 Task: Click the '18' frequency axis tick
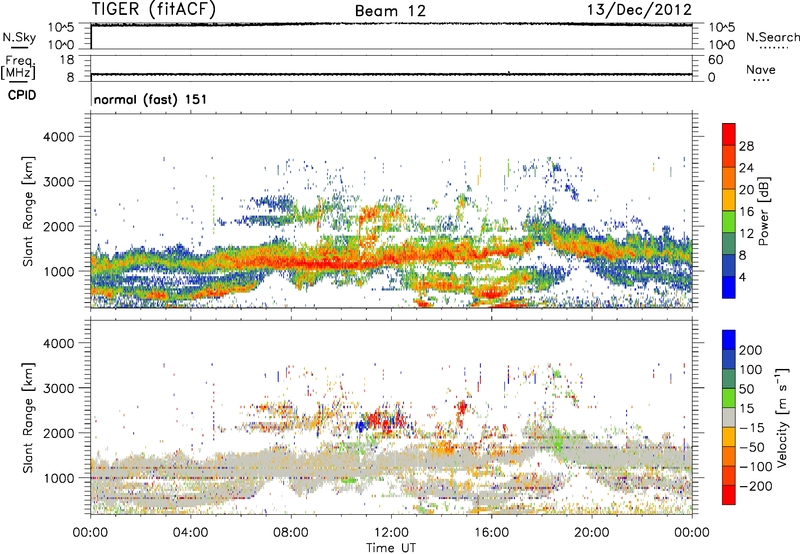[x=66, y=60]
